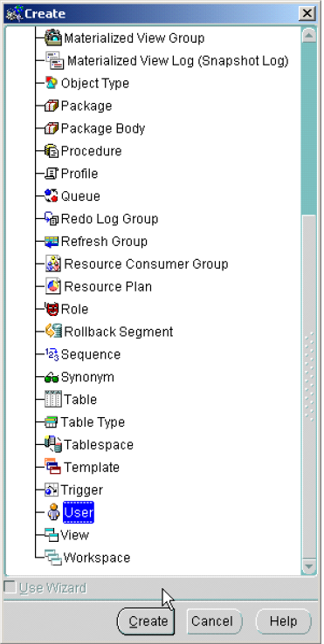This screenshot has width=324, height=644.
Task: Click the scrollbar down arrow
Action: [x=308, y=566]
